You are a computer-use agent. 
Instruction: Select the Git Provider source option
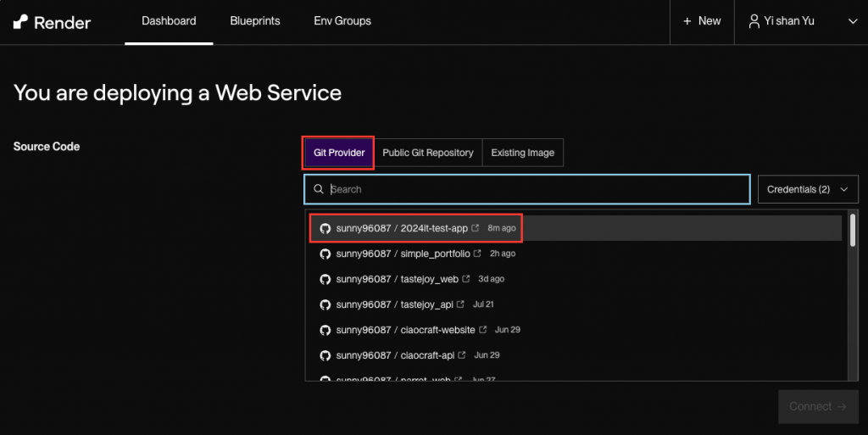(339, 153)
